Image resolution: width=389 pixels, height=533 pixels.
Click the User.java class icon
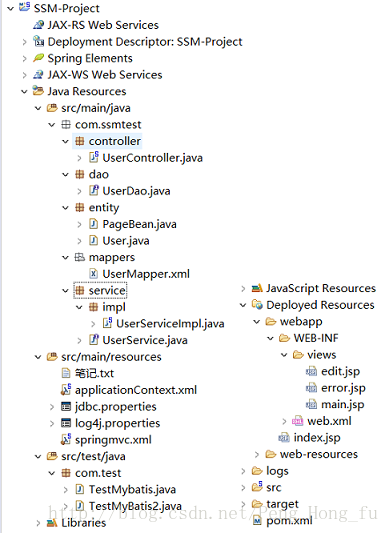[94, 241]
